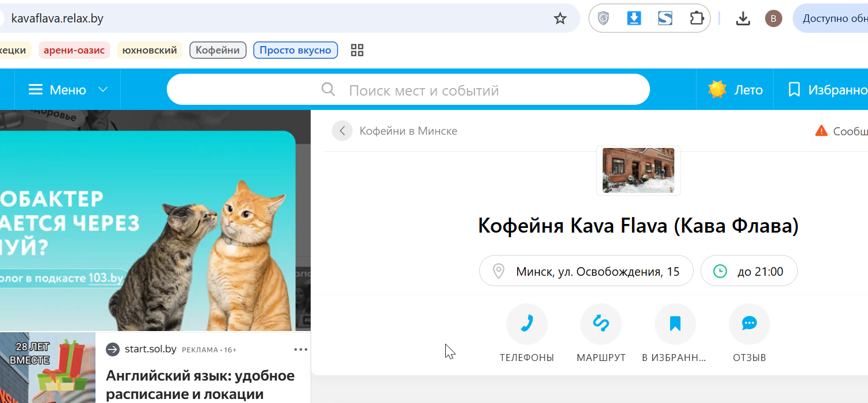868x403 pixels.
Task: Open the ad options three dots
Action: coord(301,349)
